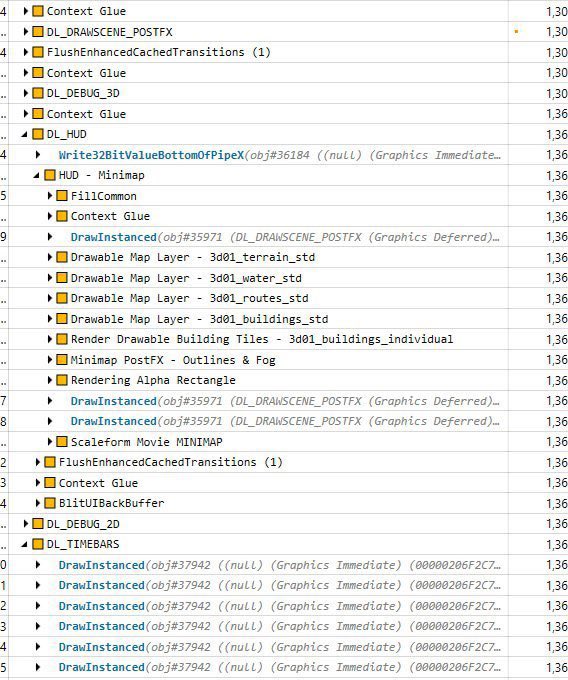Image resolution: width=568 pixels, height=680 pixels.
Task: Collapse the DL_TIMEBARS node
Action: pos(25,545)
